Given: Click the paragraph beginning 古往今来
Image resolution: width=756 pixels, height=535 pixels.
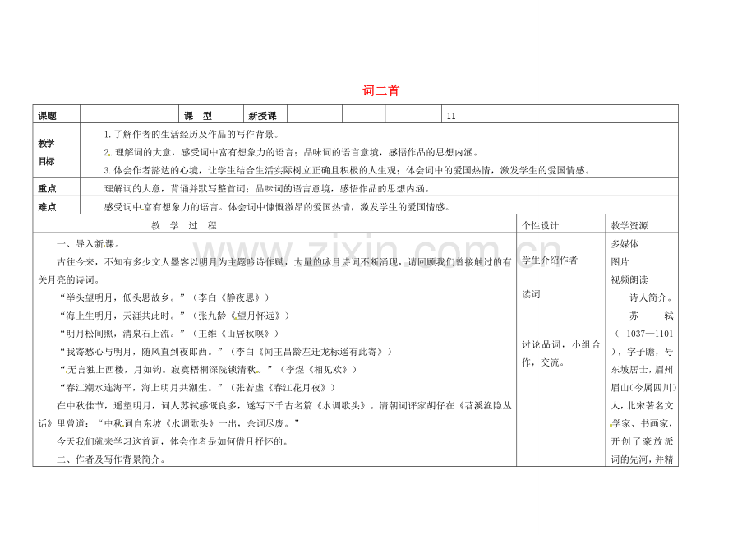Looking at the screenshot, I should point(284,261).
